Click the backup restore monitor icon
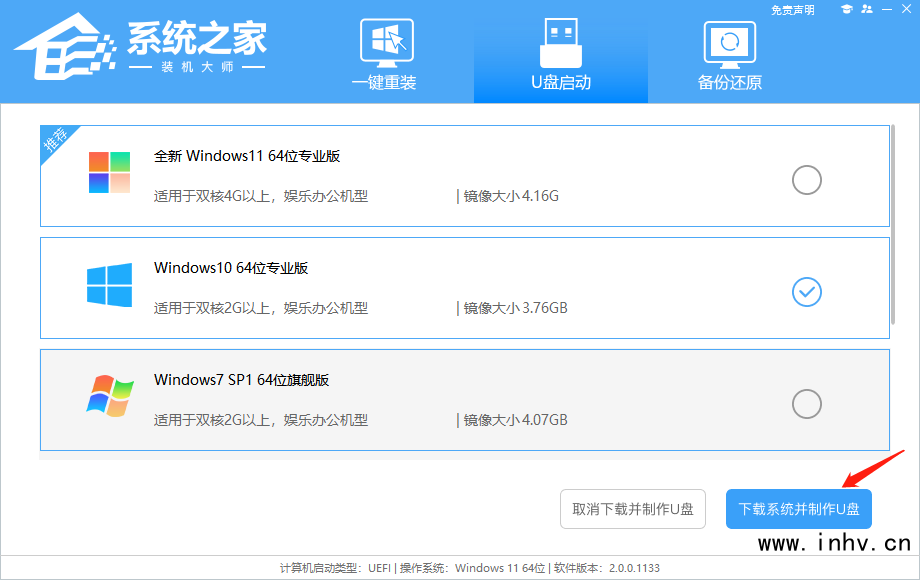This screenshot has width=920, height=580. pyautogui.click(x=729, y=44)
